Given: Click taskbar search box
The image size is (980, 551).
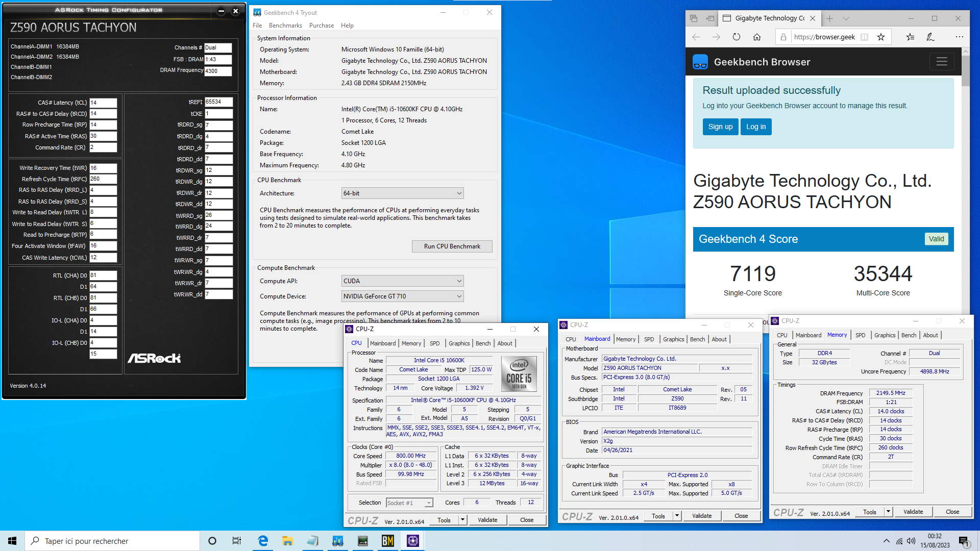Looking at the screenshot, I should pyautogui.click(x=112, y=541).
